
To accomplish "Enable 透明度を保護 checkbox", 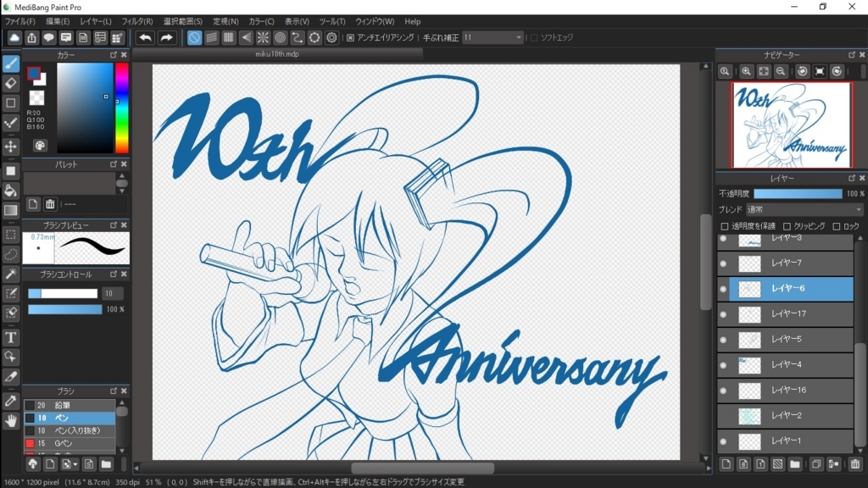I will click(725, 226).
